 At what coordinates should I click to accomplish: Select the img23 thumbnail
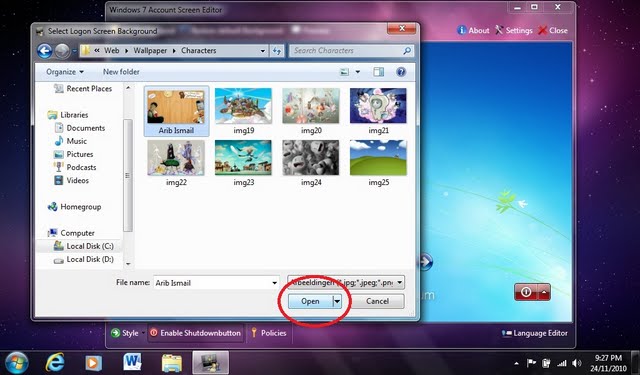244,163
